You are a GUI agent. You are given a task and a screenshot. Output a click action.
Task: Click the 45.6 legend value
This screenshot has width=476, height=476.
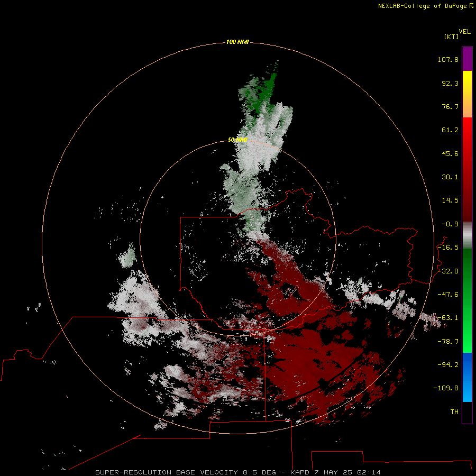(450, 153)
